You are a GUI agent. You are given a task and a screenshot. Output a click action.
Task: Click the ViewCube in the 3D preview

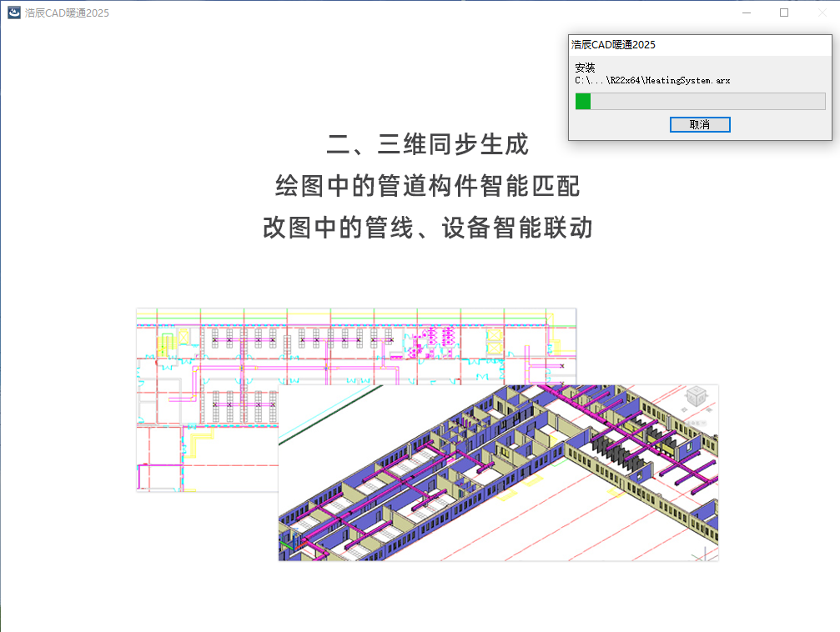[696, 397]
